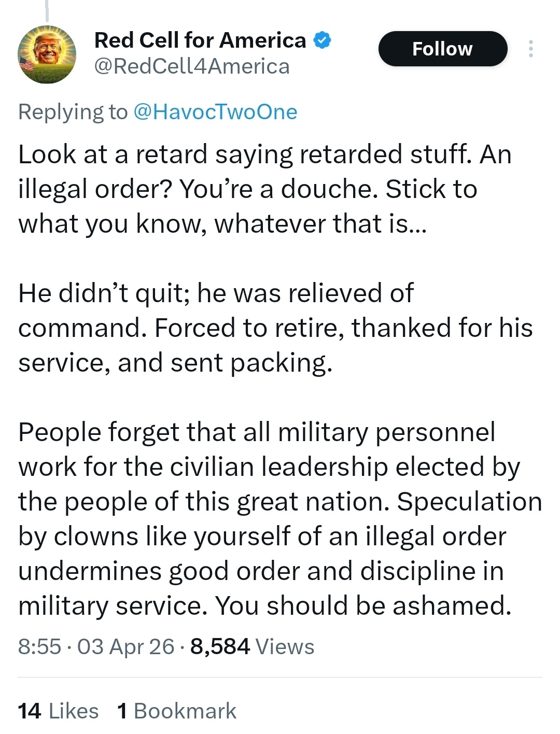560x734 pixels.
Task: Click the 03 Apr 26 date
Action: 125,646
